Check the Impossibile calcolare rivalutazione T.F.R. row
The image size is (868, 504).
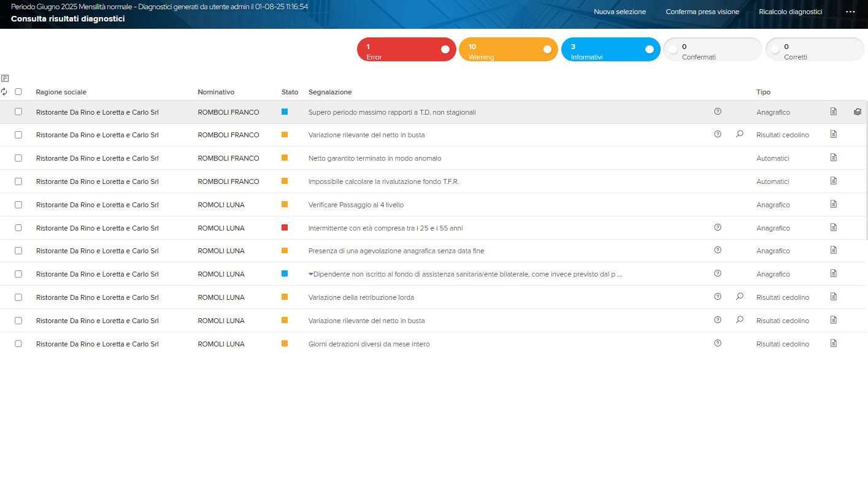[x=18, y=181]
